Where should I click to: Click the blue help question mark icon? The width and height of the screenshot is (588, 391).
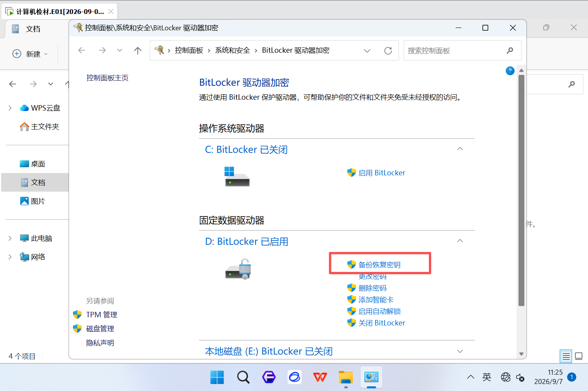pos(510,71)
